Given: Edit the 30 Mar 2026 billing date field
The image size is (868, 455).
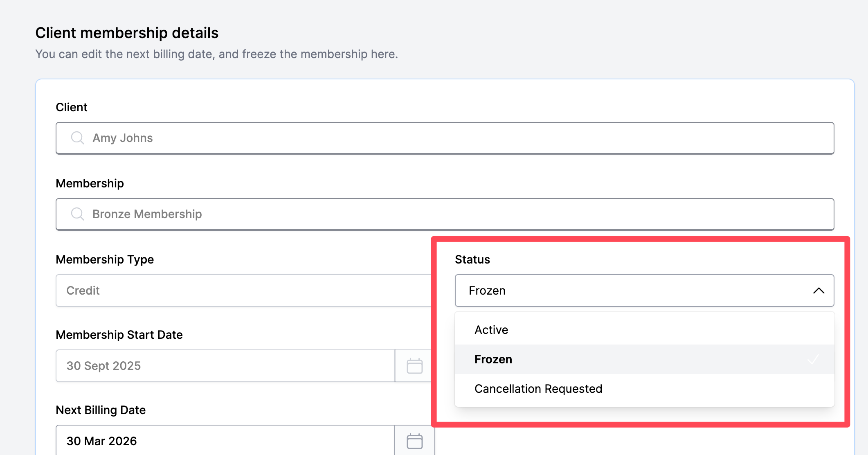Looking at the screenshot, I should [x=225, y=441].
